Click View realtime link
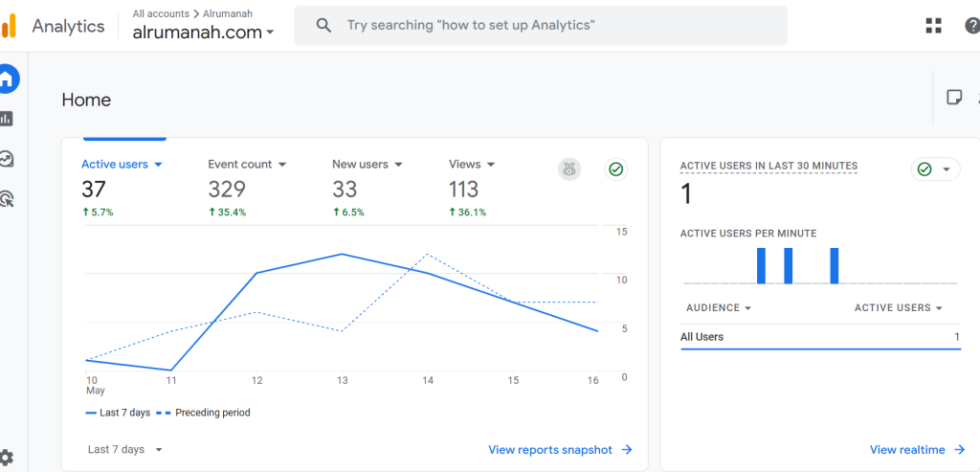Viewport: 980px width, 472px height. 917,449
